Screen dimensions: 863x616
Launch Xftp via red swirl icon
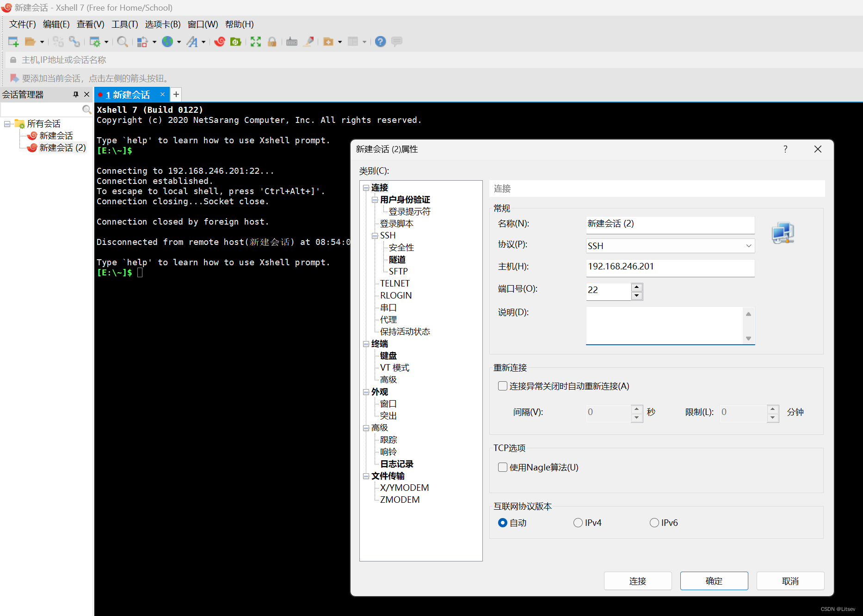tap(220, 42)
